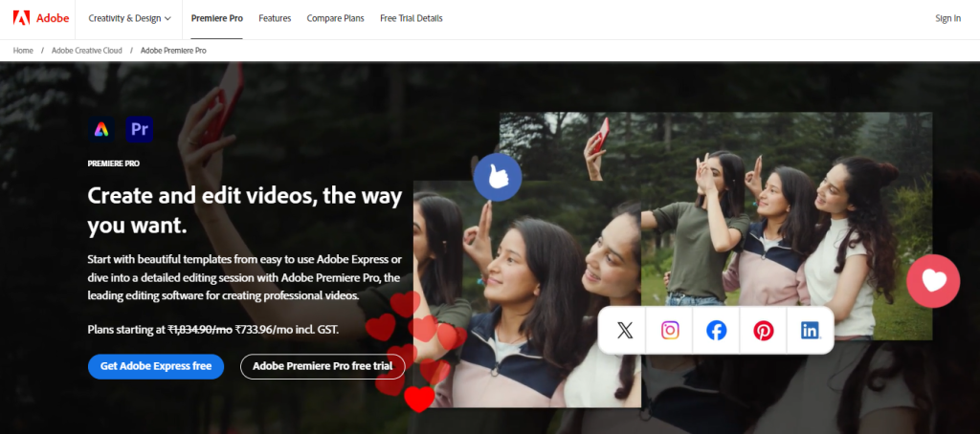Click the small PREMIERE PRO label text
Image resolution: width=980 pixels, height=434 pixels.
(113, 163)
